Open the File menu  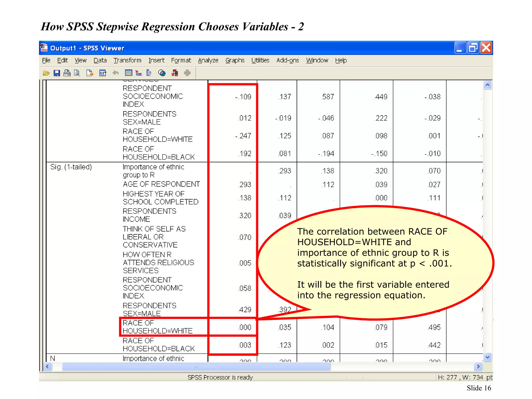[46, 60]
